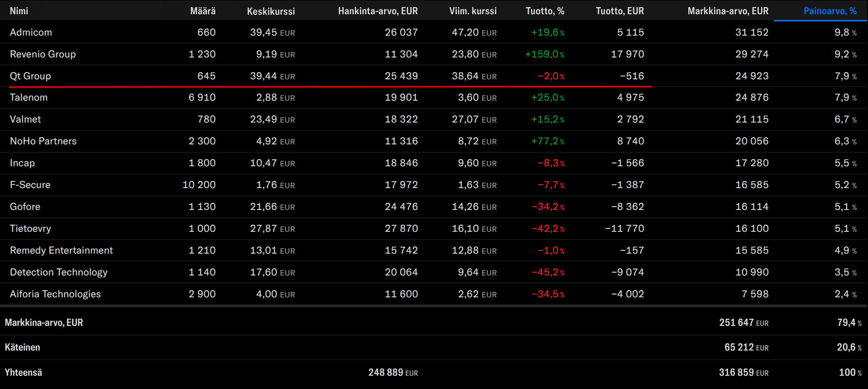Select Aiforia Technologies row

click(x=55, y=294)
